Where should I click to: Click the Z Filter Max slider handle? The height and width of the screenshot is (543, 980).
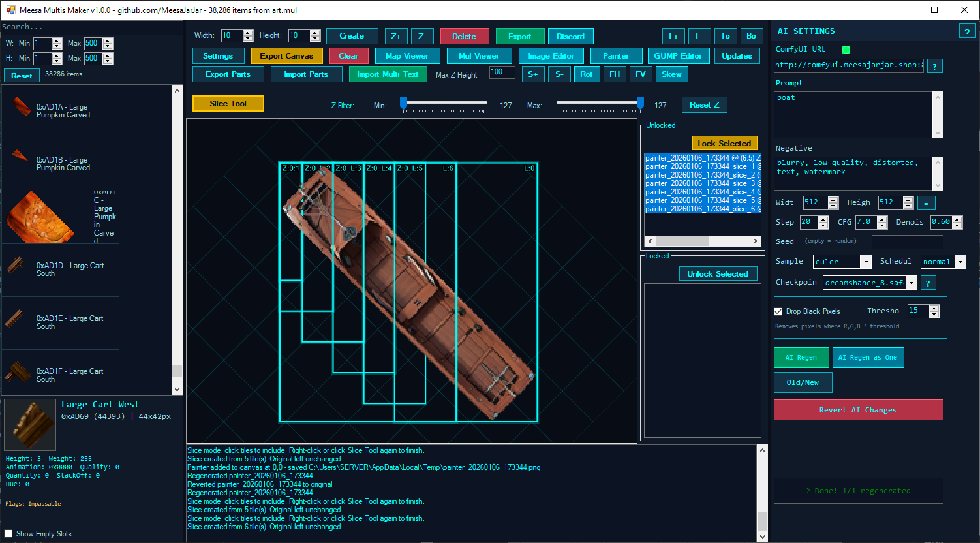(640, 103)
